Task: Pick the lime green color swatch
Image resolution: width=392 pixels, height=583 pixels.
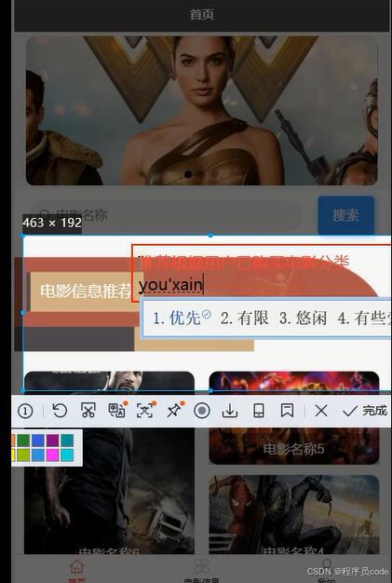Action: [23, 455]
